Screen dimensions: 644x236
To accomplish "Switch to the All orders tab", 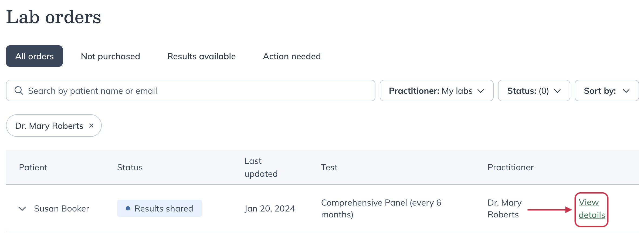I will (x=34, y=56).
